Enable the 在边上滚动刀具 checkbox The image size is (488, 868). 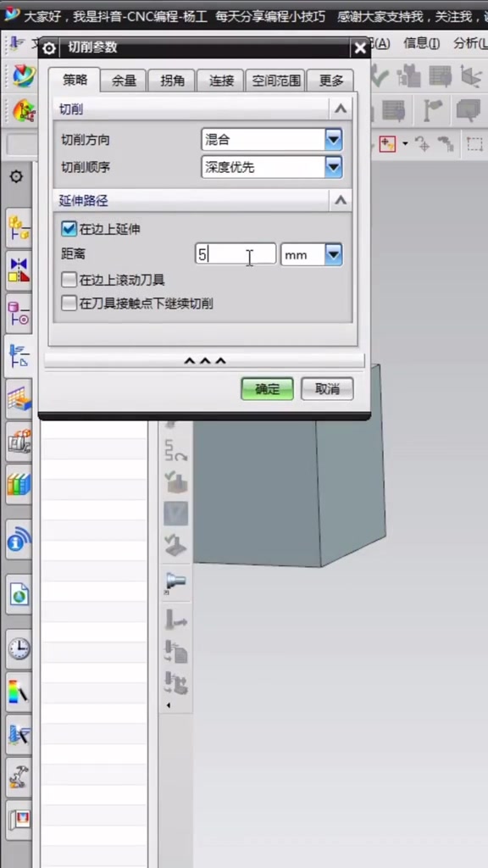coord(69,280)
